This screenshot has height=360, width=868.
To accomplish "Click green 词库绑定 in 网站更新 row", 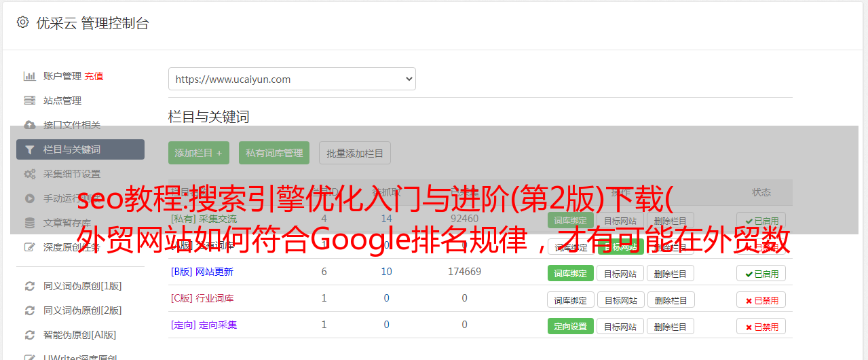I will click(570, 273).
